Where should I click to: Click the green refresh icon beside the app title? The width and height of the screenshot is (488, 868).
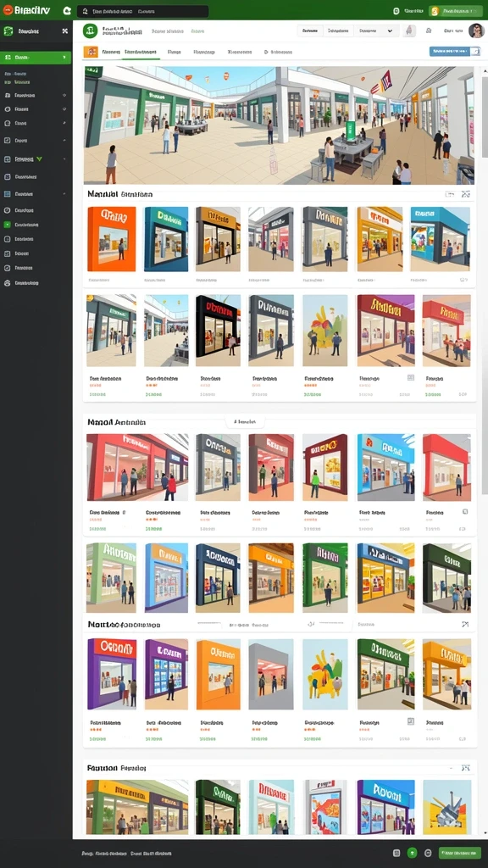click(x=67, y=10)
